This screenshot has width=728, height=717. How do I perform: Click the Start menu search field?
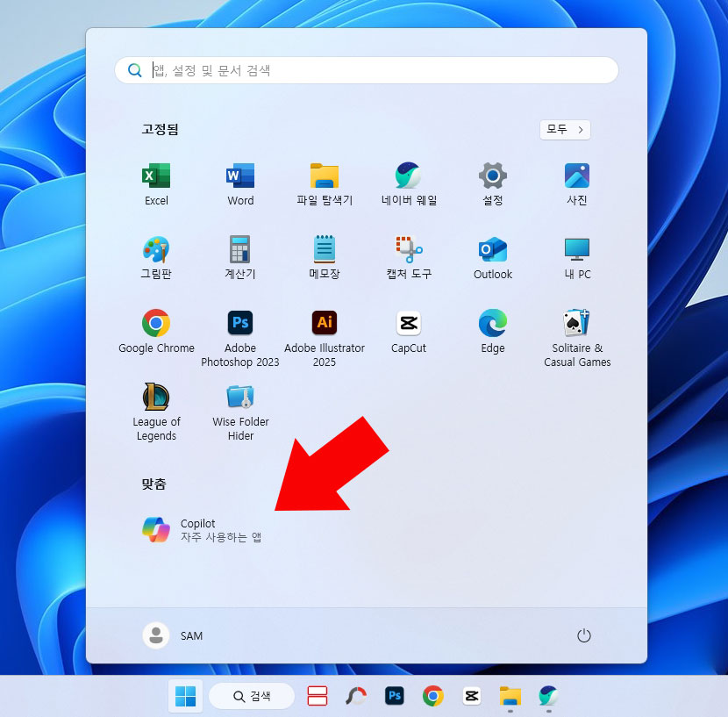point(368,70)
